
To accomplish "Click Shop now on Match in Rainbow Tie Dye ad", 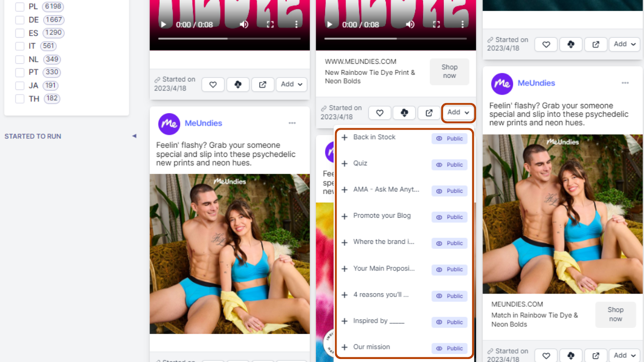I will click(615, 314).
